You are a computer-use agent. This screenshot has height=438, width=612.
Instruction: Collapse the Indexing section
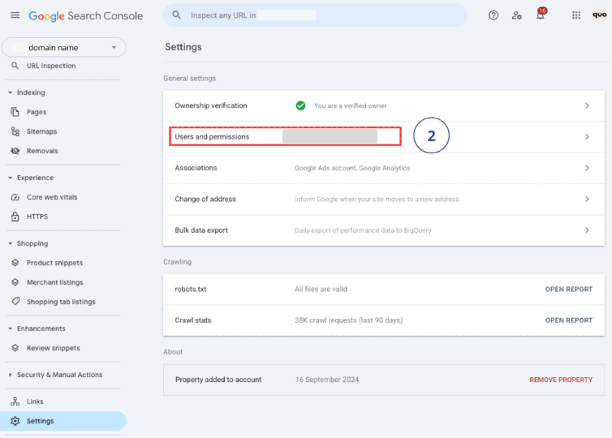[x=10, y=93]
